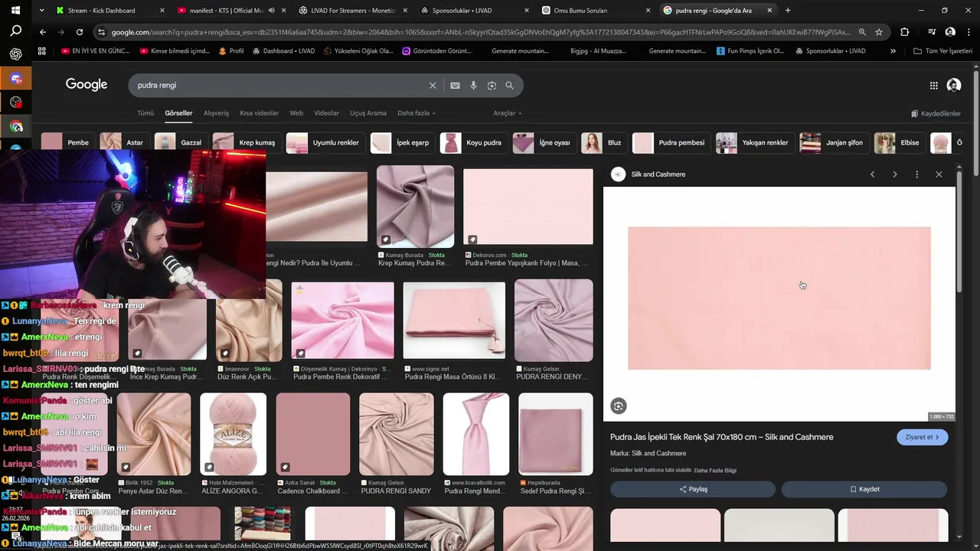The height and width of the screenshot is (551, 980).
Task: Select the Krep kumaş filter chip
Action: [x=247, y=143]
